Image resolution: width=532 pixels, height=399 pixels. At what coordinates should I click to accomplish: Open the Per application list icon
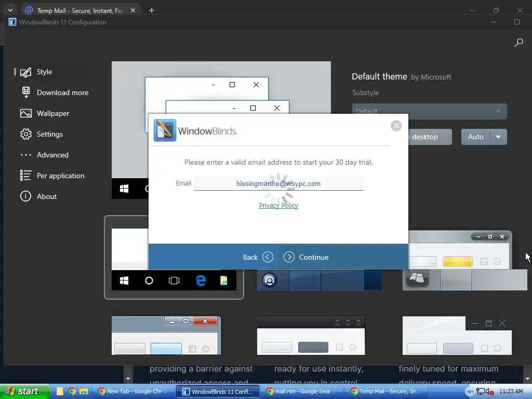tap(26, 176)
